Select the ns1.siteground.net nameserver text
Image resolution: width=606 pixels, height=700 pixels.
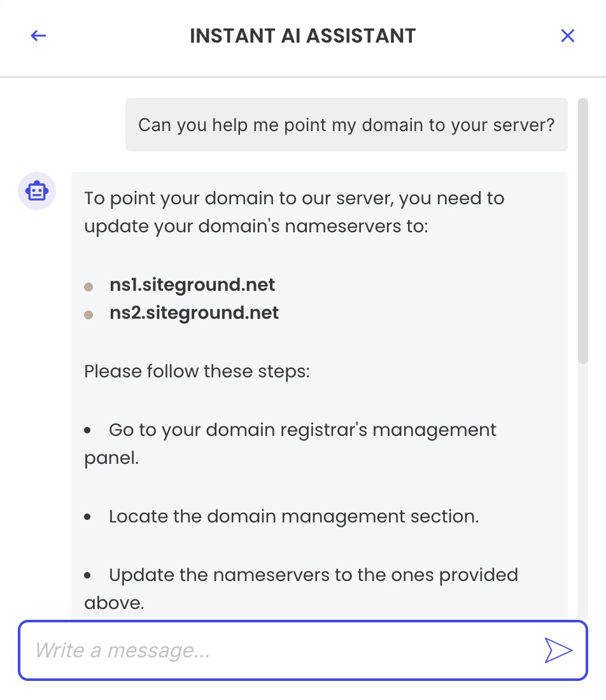(192, 285)
